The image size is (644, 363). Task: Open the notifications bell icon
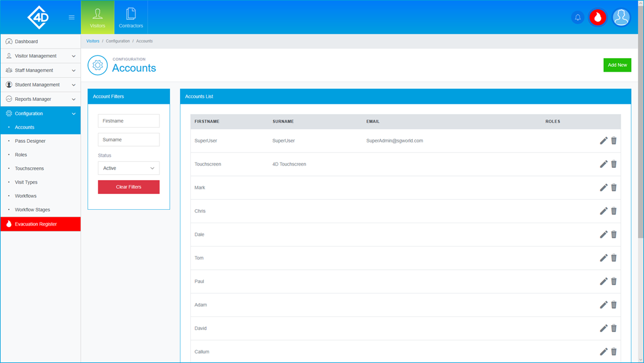[x=578, y=17]
